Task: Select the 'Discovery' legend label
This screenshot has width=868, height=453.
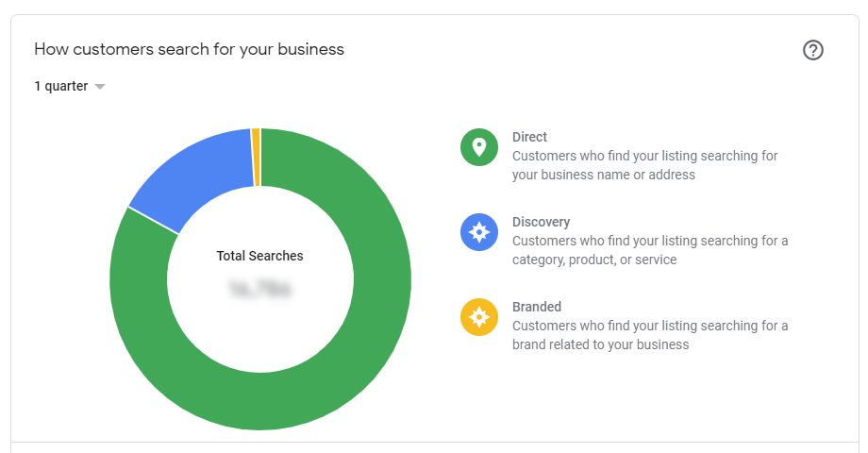Action: click(x=541, y=222)
